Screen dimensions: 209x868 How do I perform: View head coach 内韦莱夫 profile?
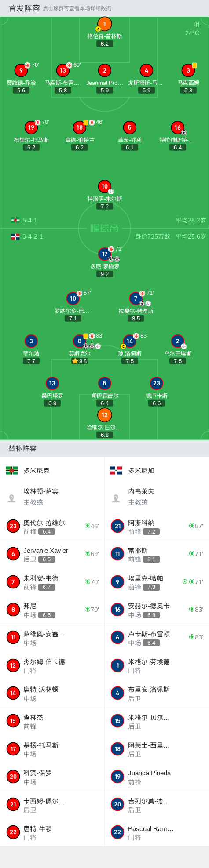click(157, 497)
